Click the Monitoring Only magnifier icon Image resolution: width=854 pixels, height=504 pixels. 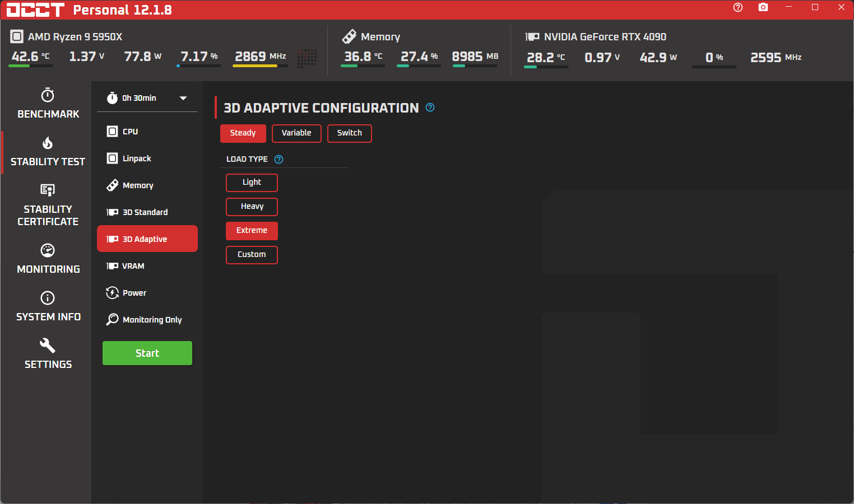pos(112,320)
